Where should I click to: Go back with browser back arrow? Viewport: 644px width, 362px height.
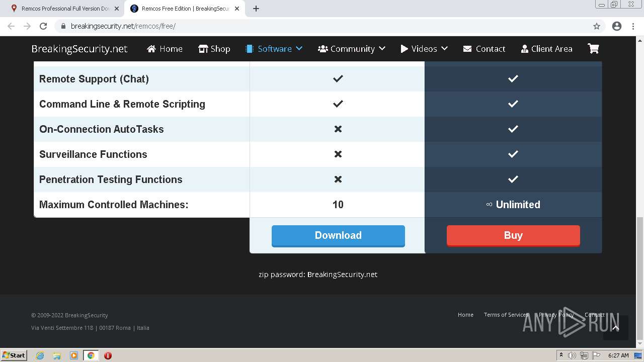(11, 26)
